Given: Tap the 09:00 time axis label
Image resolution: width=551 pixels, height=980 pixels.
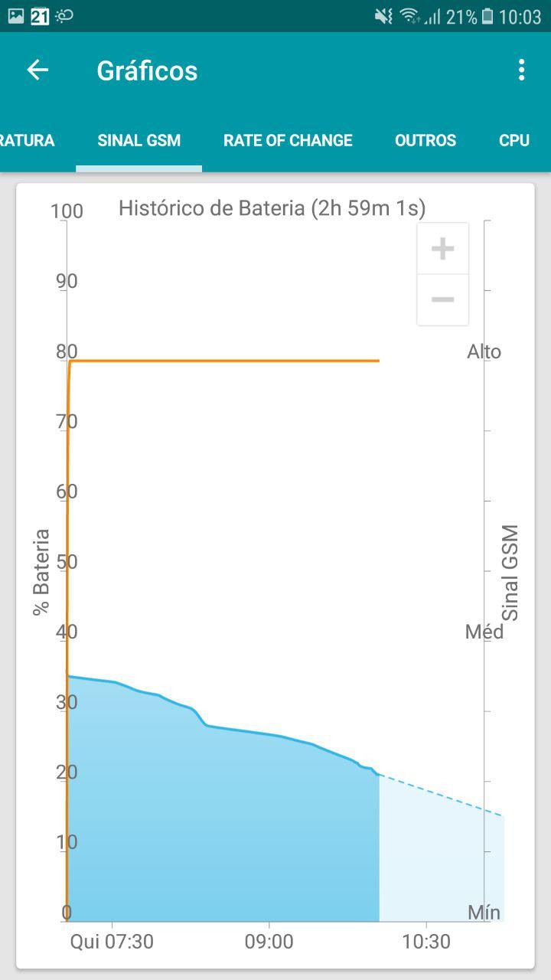Looking at the screenshot, I should pos(269,942).
